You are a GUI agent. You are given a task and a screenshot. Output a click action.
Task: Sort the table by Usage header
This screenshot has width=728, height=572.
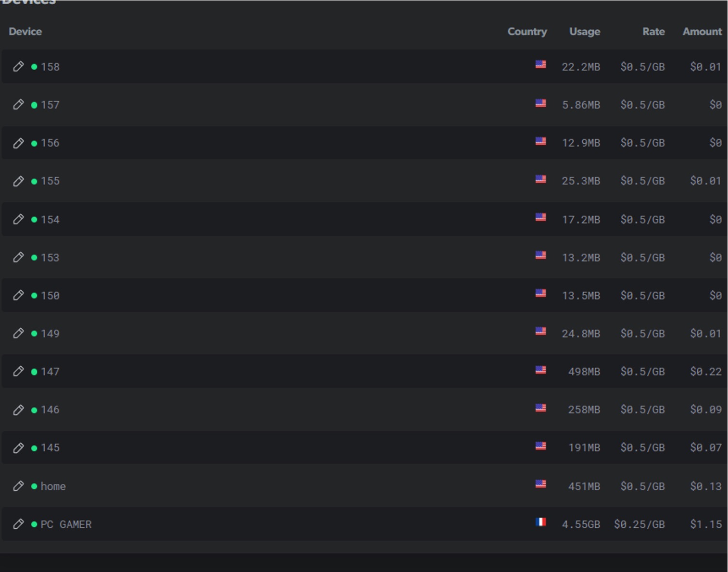tap(584, 32)
